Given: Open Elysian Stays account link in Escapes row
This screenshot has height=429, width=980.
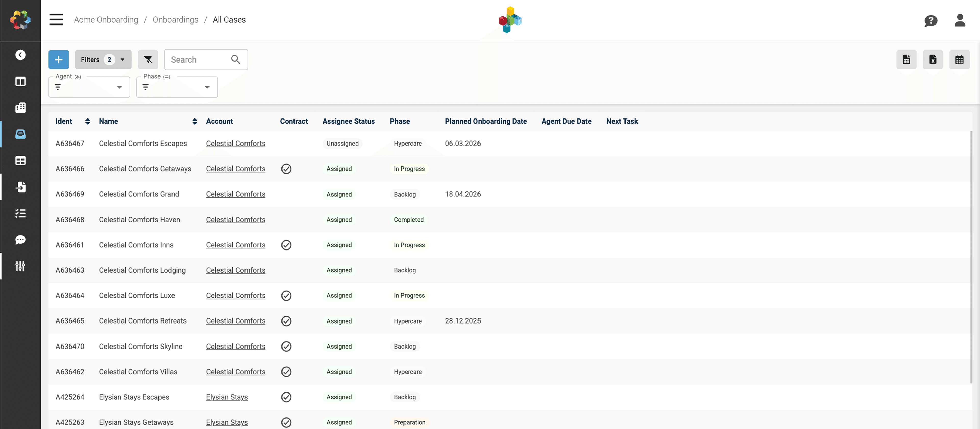Looking at the screenshot, I should click(x=227, y=397).
